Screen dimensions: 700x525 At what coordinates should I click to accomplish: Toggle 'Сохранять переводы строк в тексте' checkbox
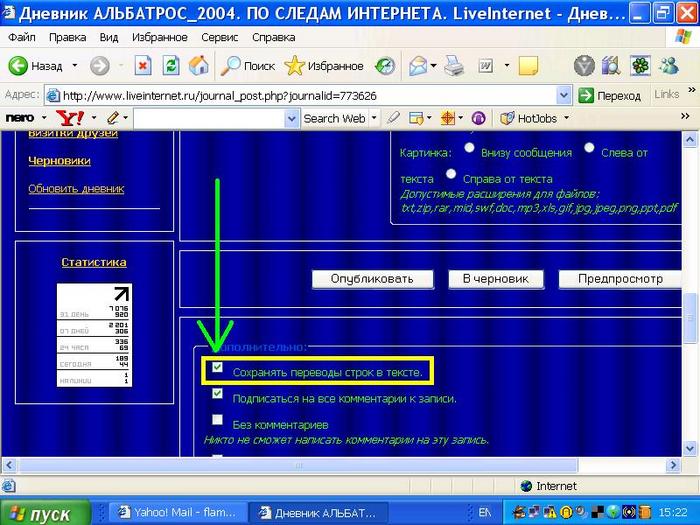(217, 369)
